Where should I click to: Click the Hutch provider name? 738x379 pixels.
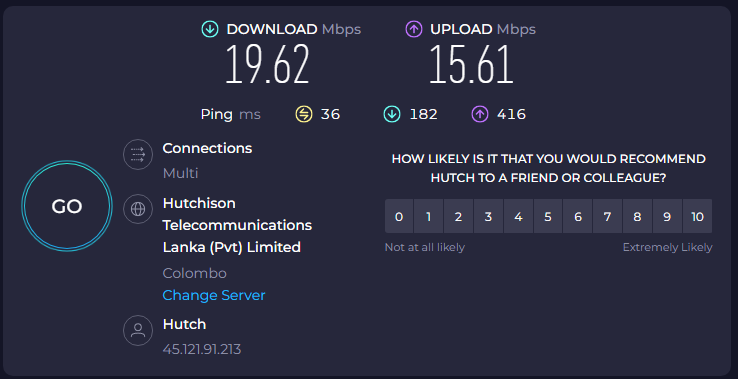tap(184, 324)
